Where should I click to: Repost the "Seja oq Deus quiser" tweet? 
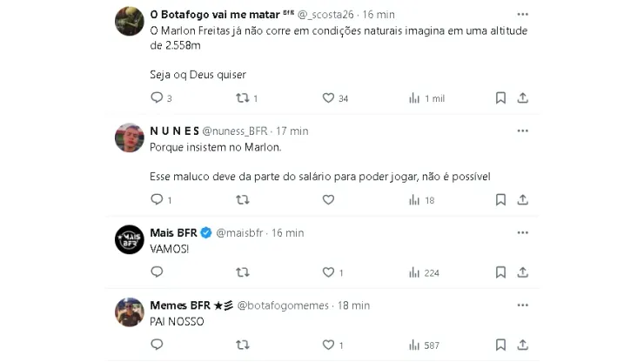243,98
